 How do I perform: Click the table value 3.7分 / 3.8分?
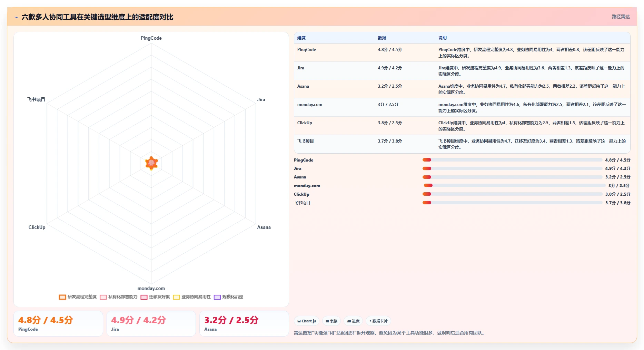coord(390,141)
